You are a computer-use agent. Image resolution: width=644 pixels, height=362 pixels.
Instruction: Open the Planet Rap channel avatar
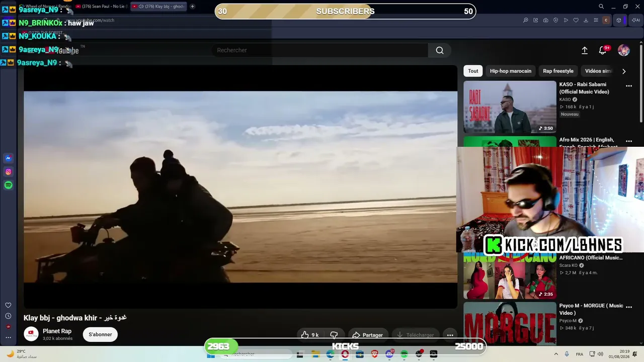31,334
